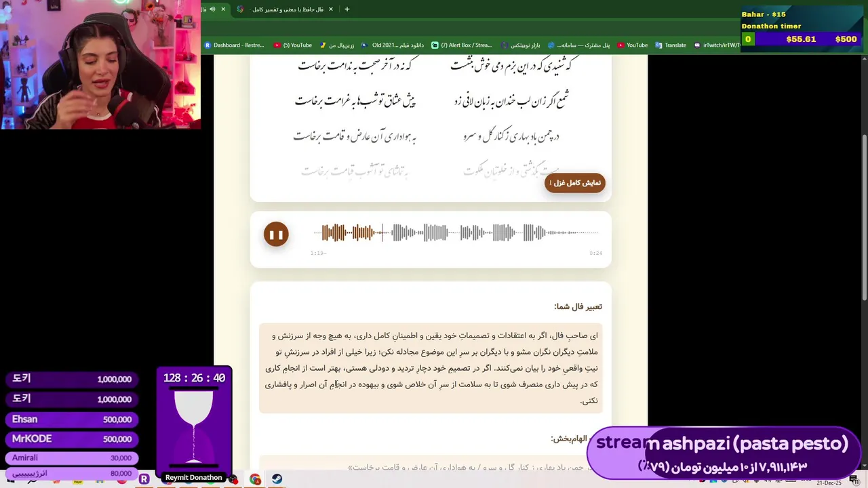Screen dimensions: 868x488
Task: Click verse شمع اگر زان لب خندان
Action: (x=512, y=101)
